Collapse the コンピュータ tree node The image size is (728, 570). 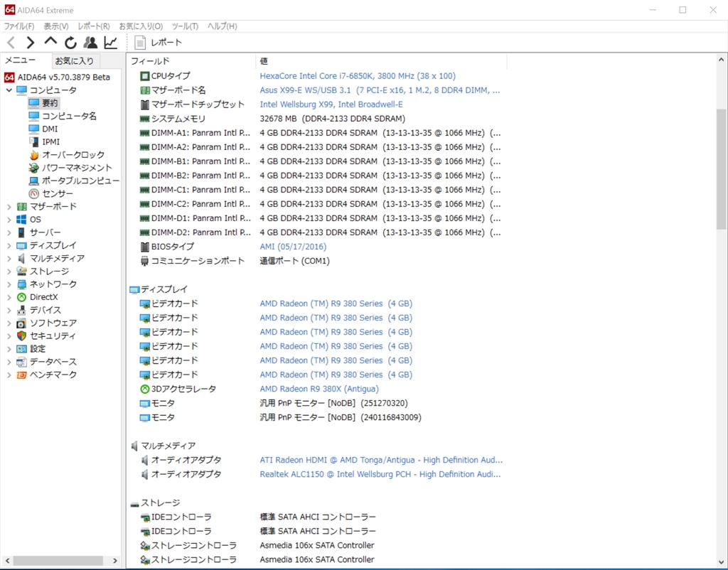9,90
